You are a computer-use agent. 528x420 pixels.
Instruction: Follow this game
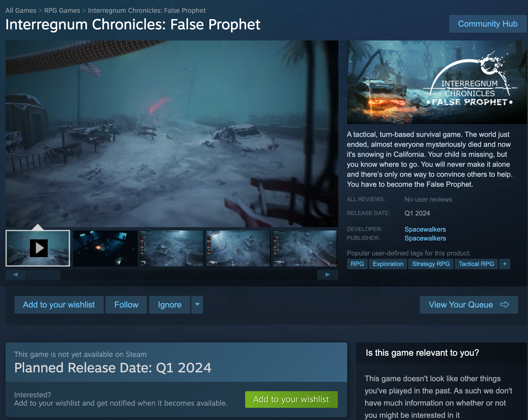click(x=126, y=304)
